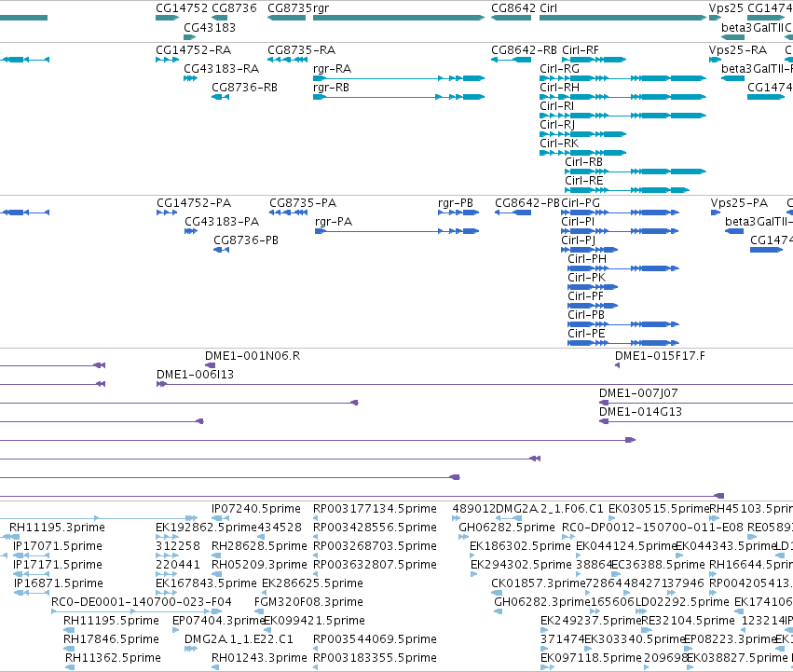
Task: Select protein Cirl-PK
Action: click(x=593, y=287)
